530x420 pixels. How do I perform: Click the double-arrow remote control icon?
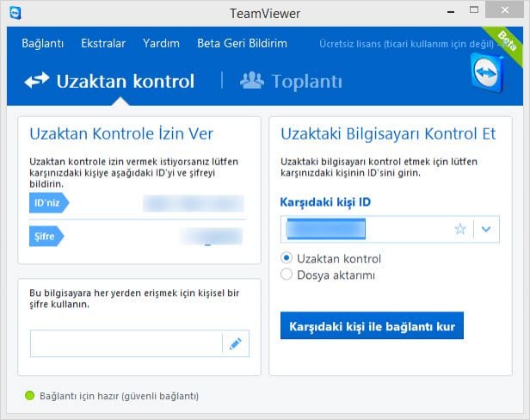(37, 80)
